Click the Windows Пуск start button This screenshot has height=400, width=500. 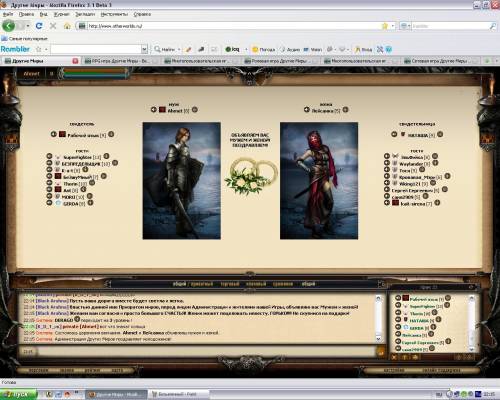click(x=18, y=394)
